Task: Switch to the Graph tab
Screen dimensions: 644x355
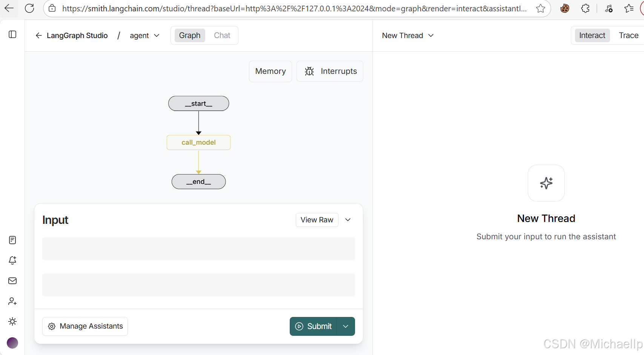Action: (190, 35)
